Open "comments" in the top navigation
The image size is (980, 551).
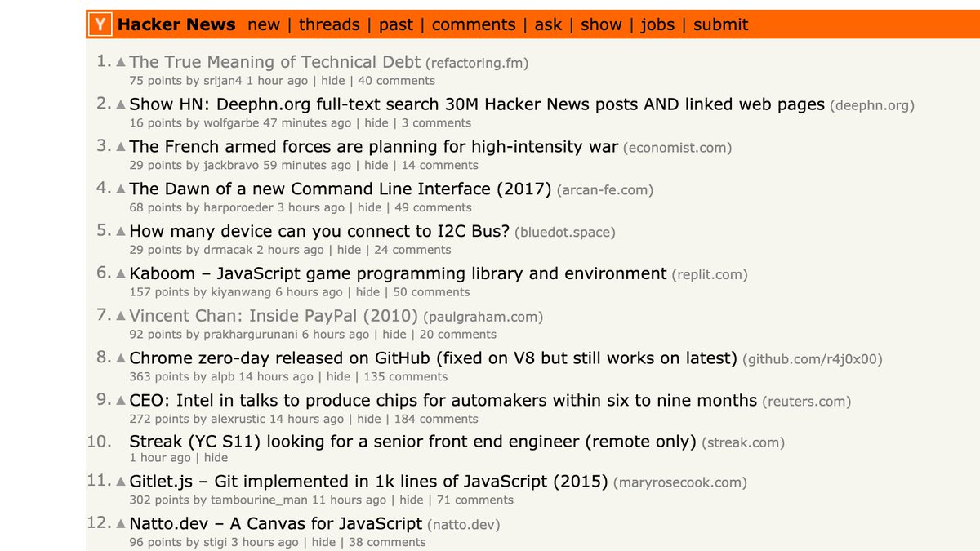474,24
